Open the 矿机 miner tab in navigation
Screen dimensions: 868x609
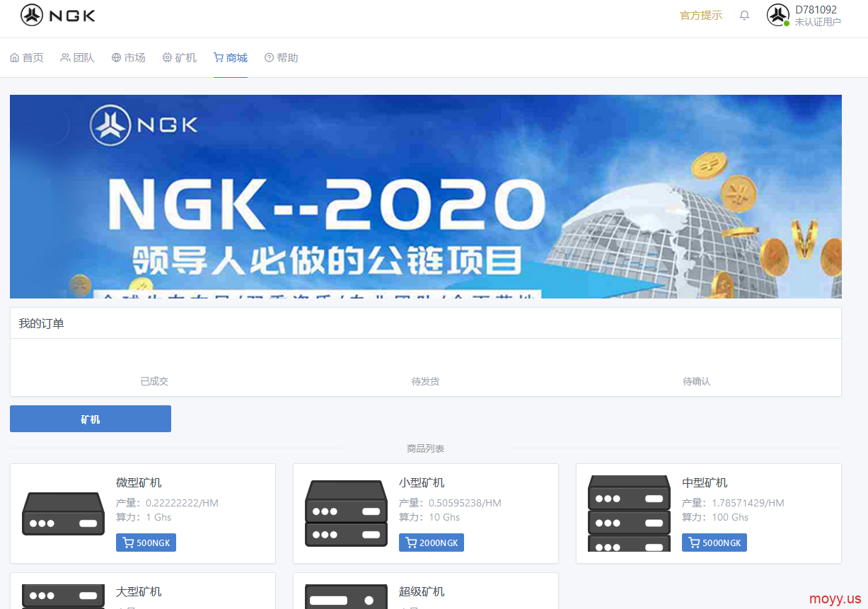coord(180,58)
